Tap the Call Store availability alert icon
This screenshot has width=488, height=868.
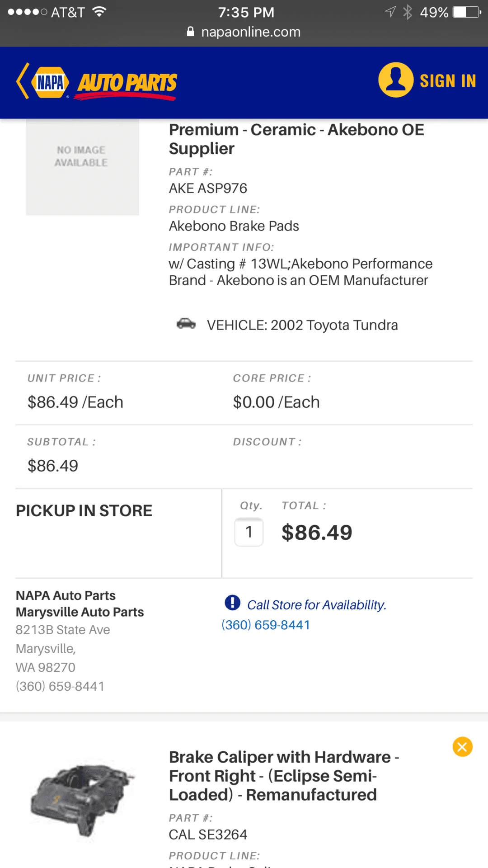(232, 603)
